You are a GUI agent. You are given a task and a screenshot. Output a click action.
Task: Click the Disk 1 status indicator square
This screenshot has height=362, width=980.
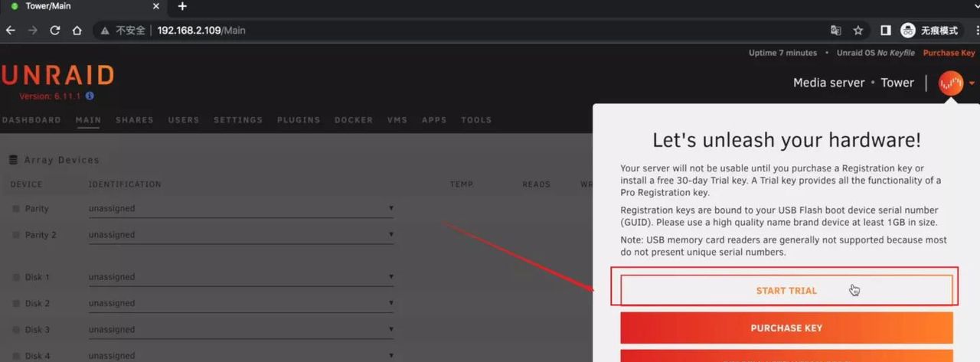(x=16, y=277)
